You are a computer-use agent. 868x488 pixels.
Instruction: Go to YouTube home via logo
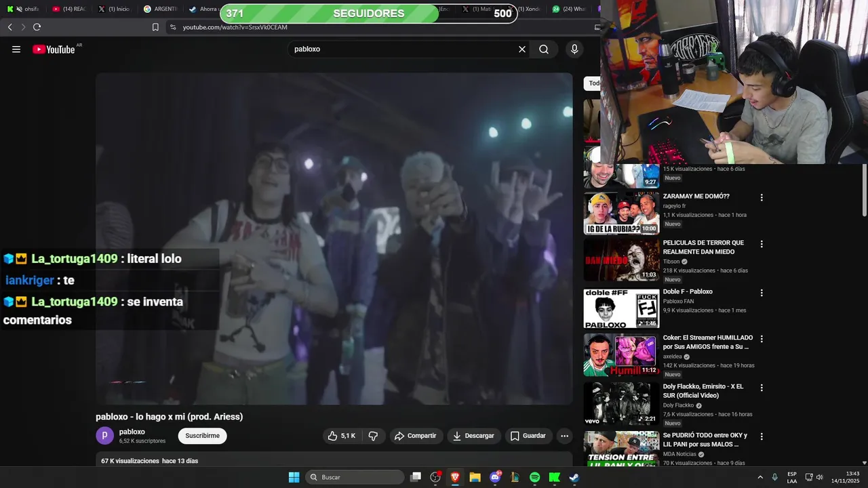pos(54,49)
